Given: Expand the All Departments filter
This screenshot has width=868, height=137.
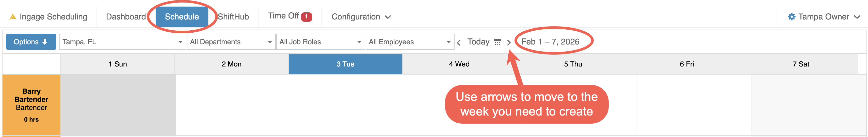Looking at the screenshot, I should (x=231, y=42).
